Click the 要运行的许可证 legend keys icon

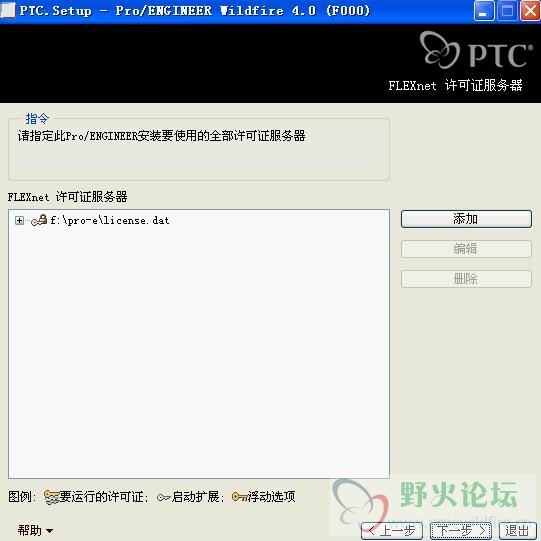[51, 497]
